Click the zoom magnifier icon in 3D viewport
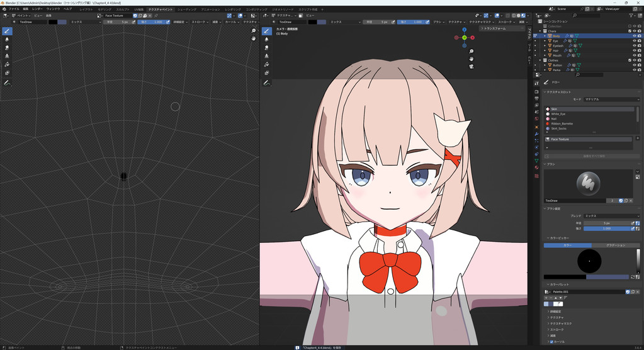The height and width of the screenshot is (350, 644). click(472, 50)
